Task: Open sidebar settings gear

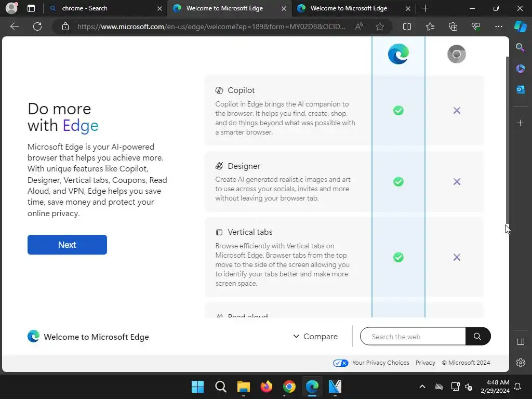Action: click(x=520, y=363)
